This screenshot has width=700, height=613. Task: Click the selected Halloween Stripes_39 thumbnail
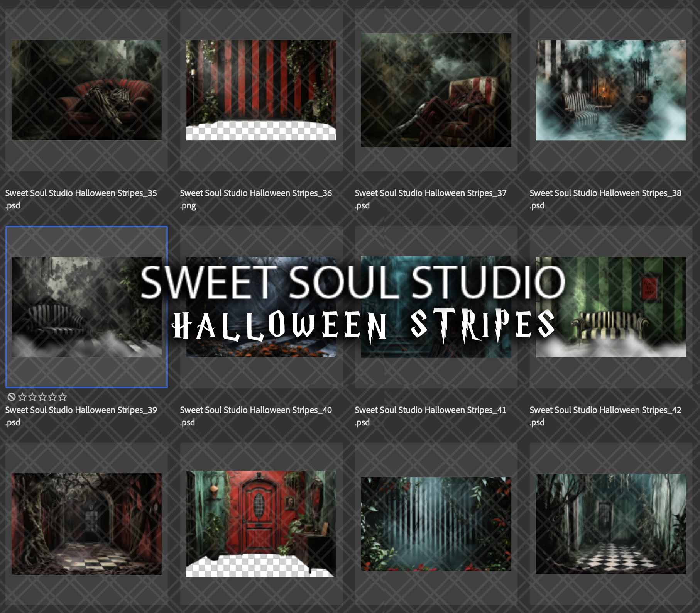coord(86,307)
